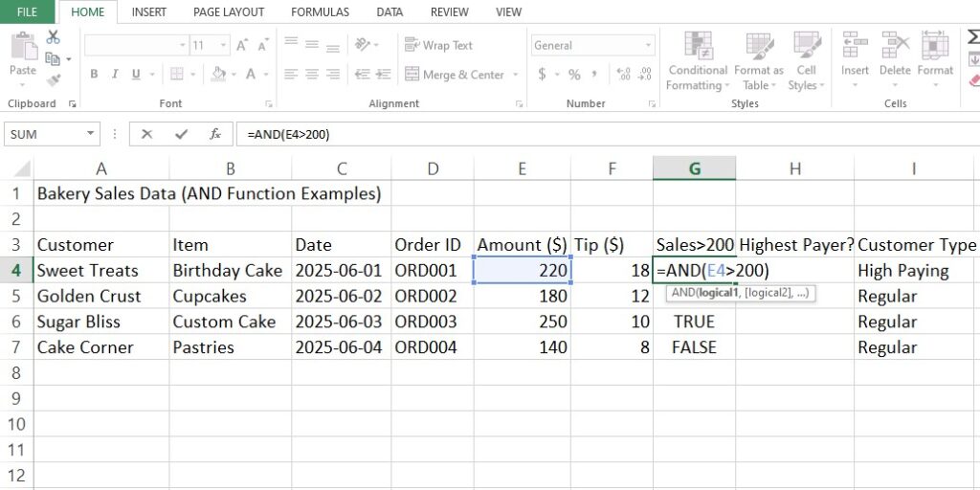
Task: Open the Name Box dropdown arrow
Action: [91, 134]
